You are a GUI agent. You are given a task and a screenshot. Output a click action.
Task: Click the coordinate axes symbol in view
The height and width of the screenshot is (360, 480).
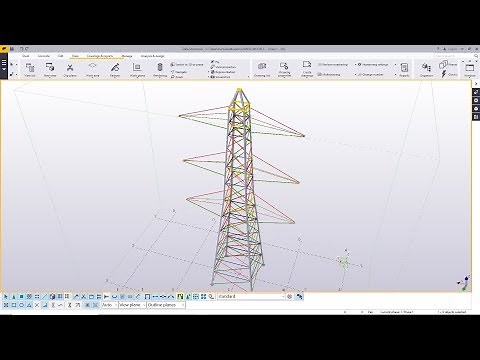coord(464,283)
